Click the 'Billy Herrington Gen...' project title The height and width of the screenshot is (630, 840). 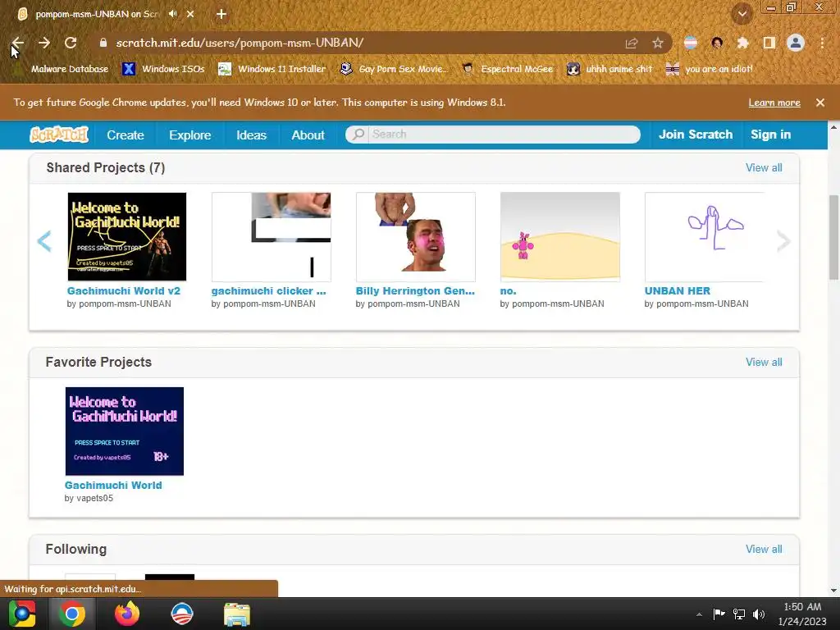point(415,291)
